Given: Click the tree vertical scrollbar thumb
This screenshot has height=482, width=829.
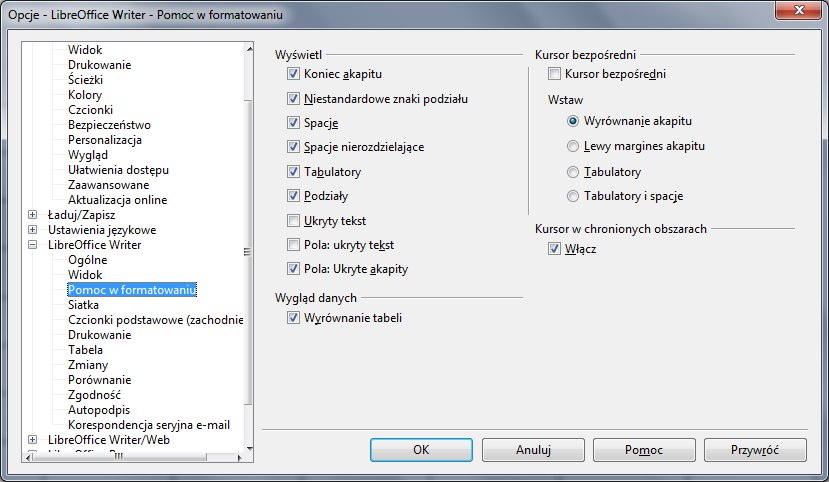Looking at the screenshot, I should coord(248,252).
